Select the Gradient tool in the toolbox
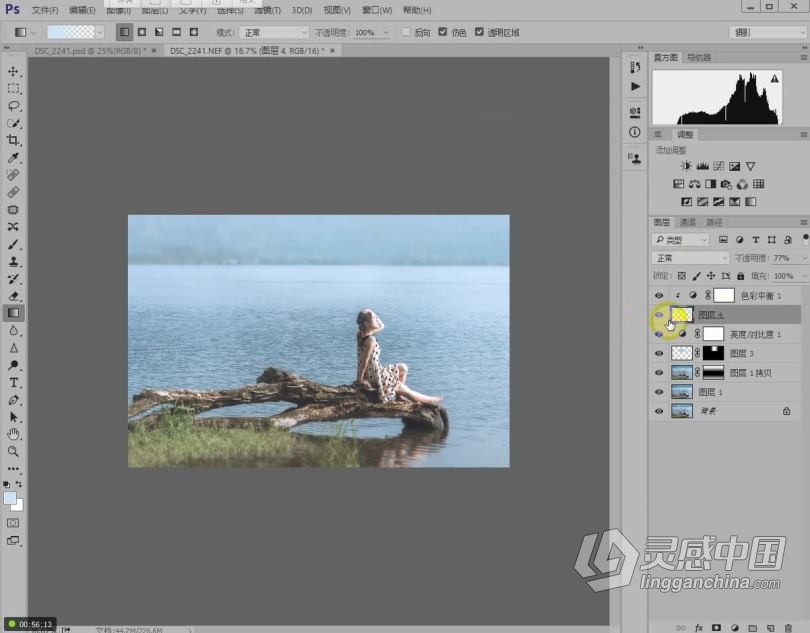Screen dimensions: 810x633 tap(13, 313)
